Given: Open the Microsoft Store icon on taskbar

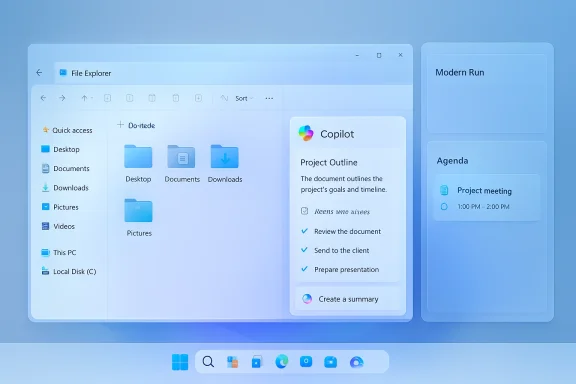Looking at the screenshot, I should coord(257,362).
